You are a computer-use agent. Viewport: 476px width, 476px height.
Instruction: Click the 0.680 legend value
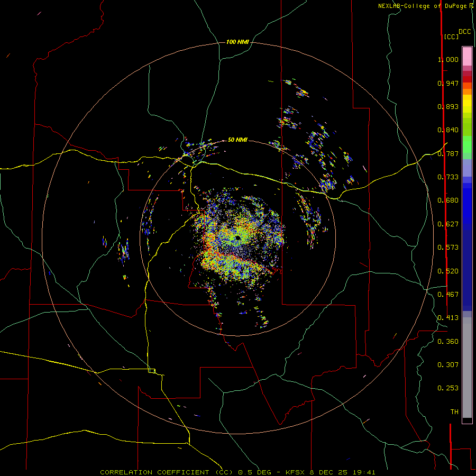point(448,200)
